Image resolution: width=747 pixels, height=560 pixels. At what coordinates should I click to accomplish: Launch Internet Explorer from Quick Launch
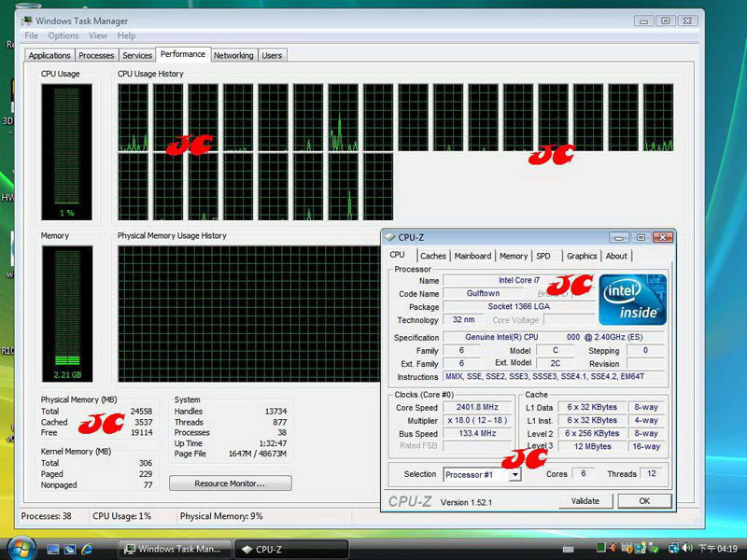tap(87, 549)
